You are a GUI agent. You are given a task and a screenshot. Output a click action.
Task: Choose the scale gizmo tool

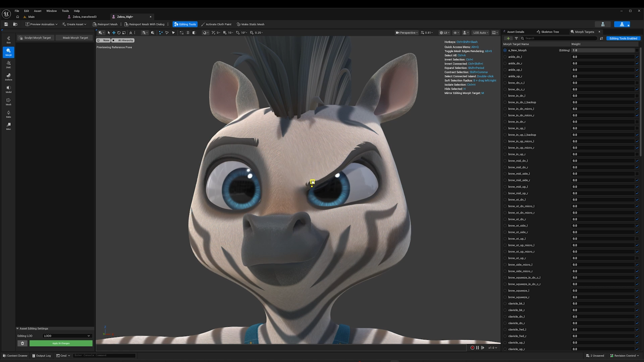(123, 33)
